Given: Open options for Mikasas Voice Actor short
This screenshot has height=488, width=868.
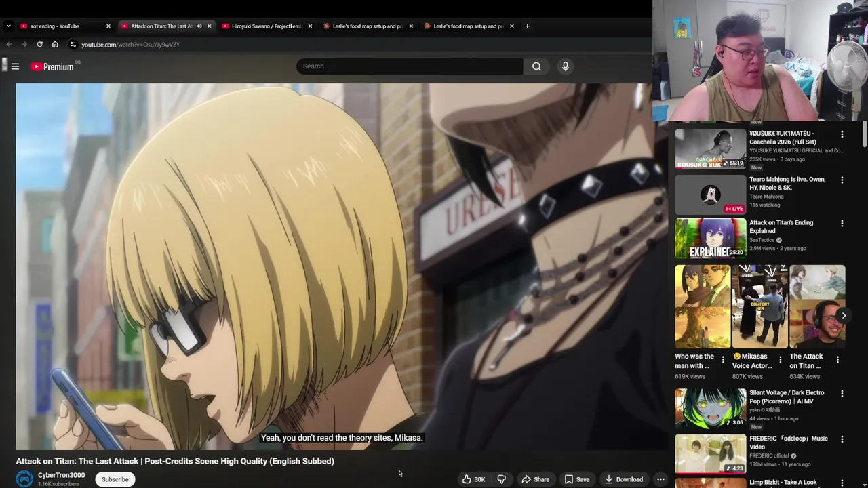Looking at the screenshot, I should tap(780, 360).
